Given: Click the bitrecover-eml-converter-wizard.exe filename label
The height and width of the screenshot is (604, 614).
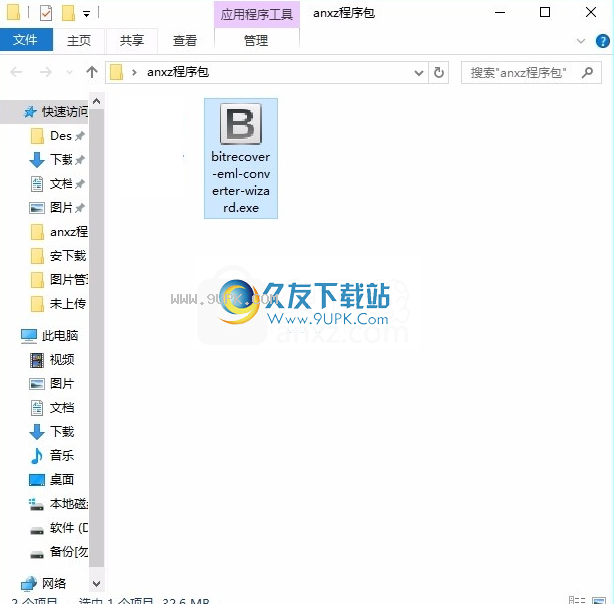Looking at the screenshot, I should [240, 182].
